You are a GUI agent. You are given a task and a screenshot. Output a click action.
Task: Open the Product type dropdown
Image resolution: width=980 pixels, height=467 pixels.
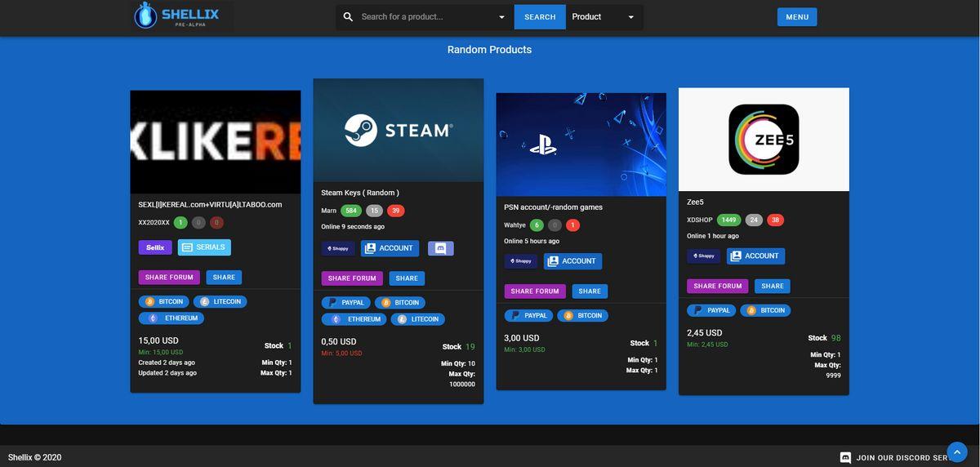click(x=604, y=17)
